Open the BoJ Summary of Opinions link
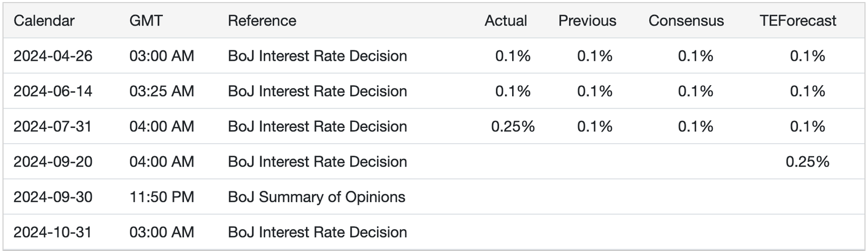Viewport: 868px width, 251px height. [x=316, y=197]
